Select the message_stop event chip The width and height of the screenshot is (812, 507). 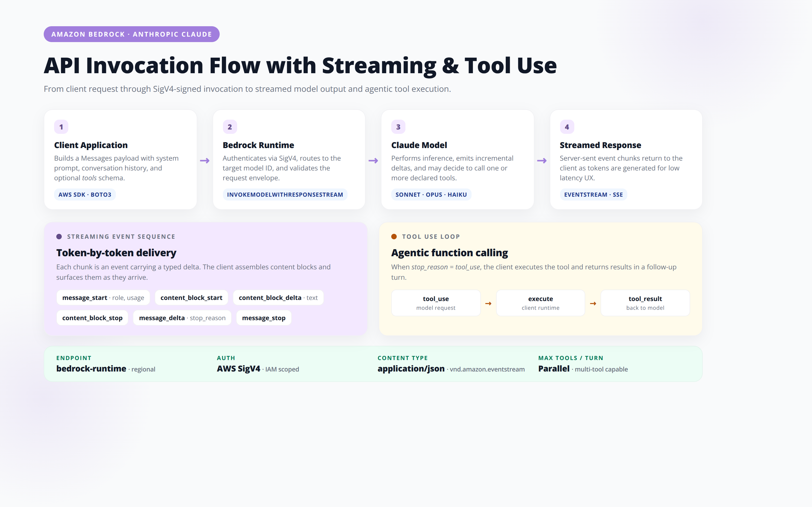pos(264,318)
